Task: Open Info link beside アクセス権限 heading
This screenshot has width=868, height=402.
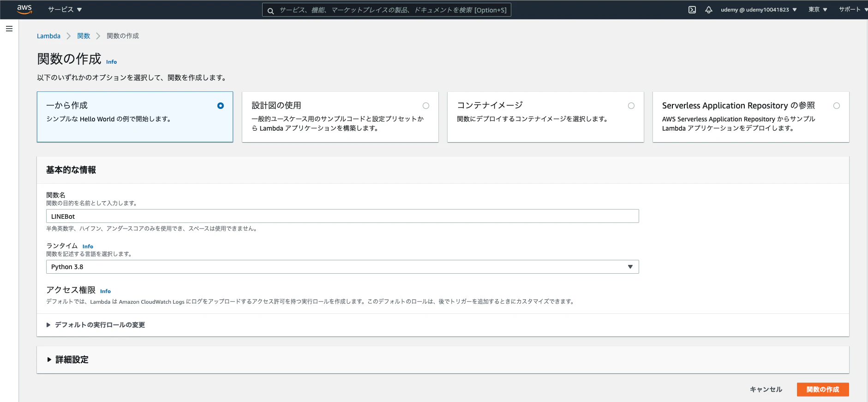Action: (x=105, y=291)
